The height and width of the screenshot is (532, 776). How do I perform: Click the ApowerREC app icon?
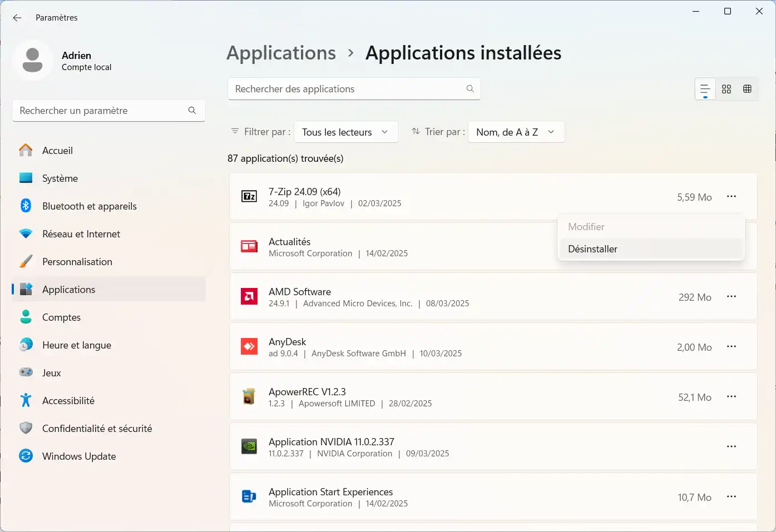tap(249, 396)
